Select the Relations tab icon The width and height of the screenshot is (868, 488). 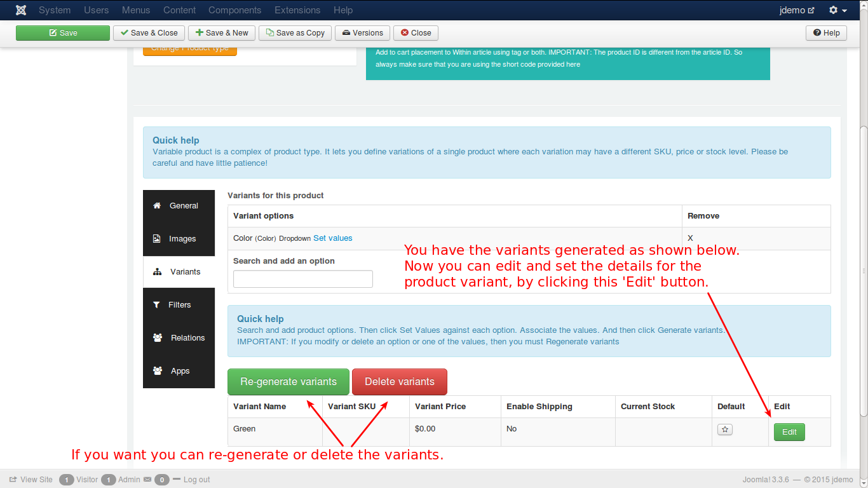pyautogui.click(x=157, y=338)
